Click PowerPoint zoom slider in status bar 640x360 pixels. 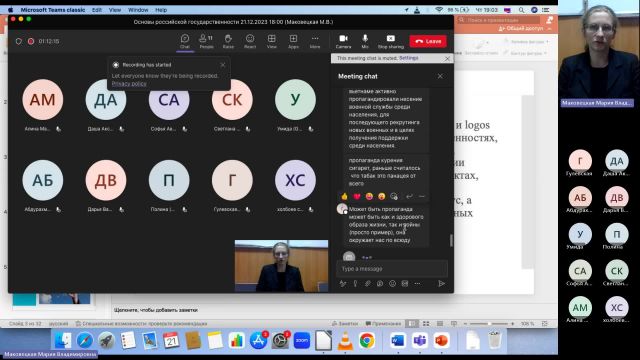click(489, 324)
